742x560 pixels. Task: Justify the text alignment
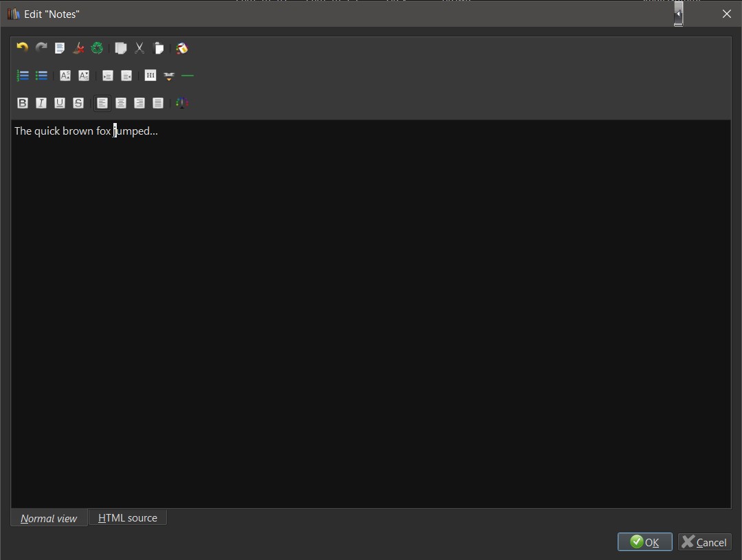[158, 102]
